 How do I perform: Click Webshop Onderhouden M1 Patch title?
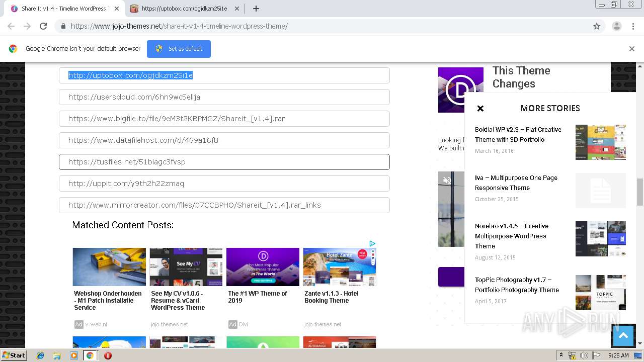(108, 301)
